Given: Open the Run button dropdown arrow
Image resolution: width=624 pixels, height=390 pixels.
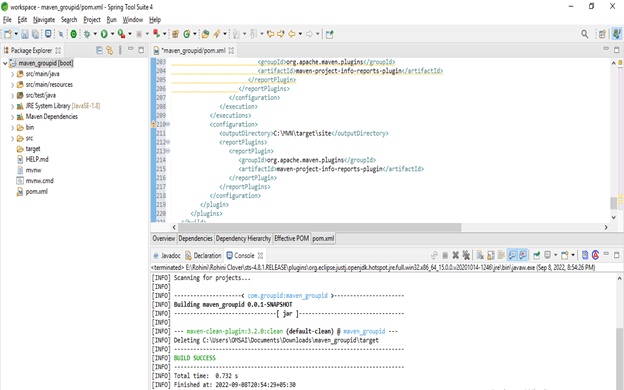Looking at the screenshot, I should 112,34.
